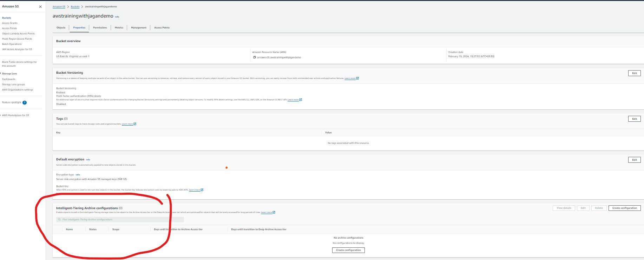Open Access Points in the sidebar
Viewport: 644px width, 260px height.
pos(9,28)
